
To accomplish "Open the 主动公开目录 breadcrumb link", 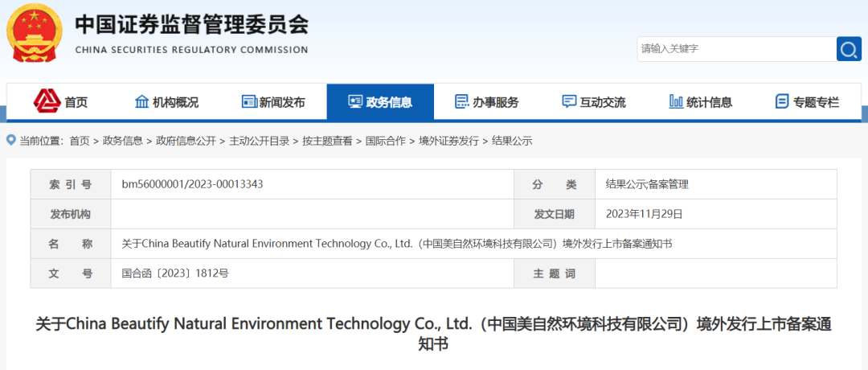I will 259,142.
